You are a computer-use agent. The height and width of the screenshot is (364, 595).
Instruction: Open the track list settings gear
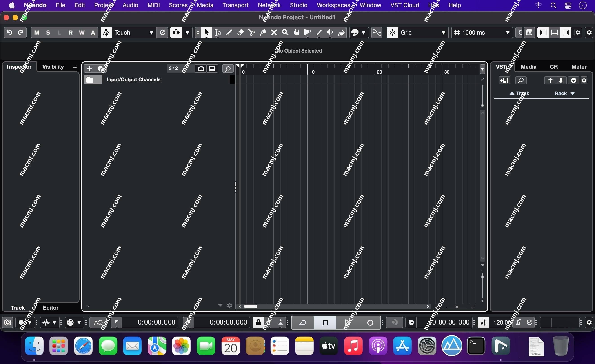pos(230,306)
